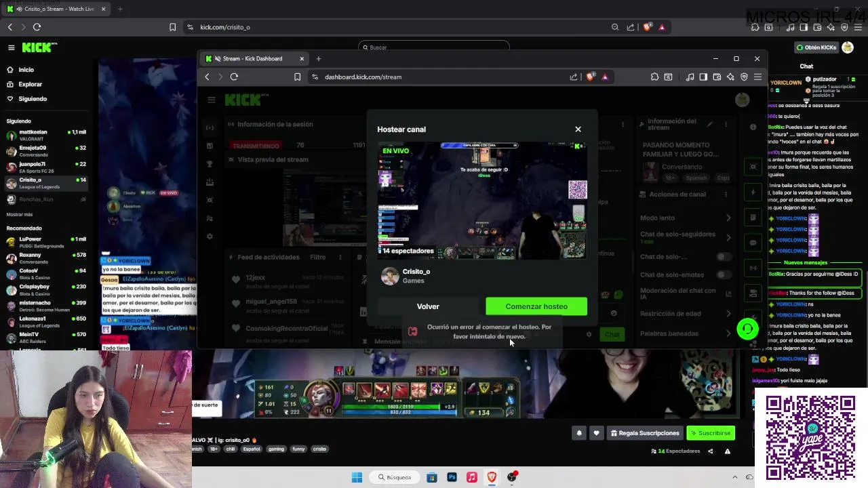Open new tab in dashboard window
The image size is (868, 488).
319,58
